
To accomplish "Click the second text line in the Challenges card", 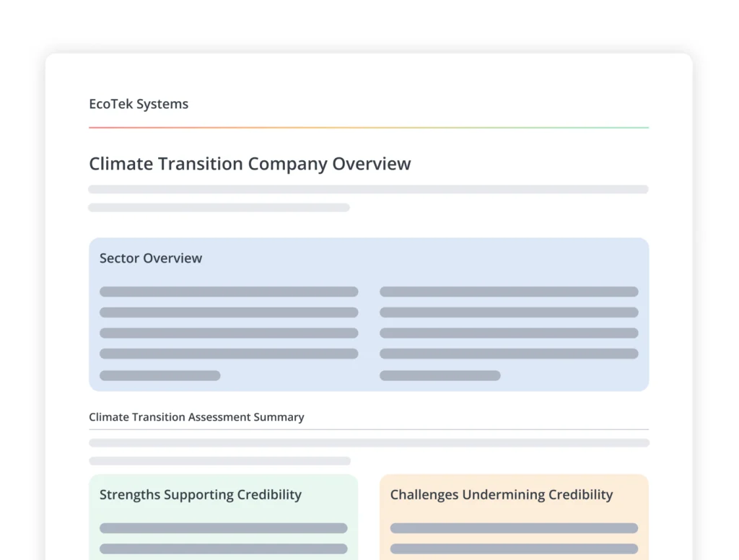I will point(514,548).
